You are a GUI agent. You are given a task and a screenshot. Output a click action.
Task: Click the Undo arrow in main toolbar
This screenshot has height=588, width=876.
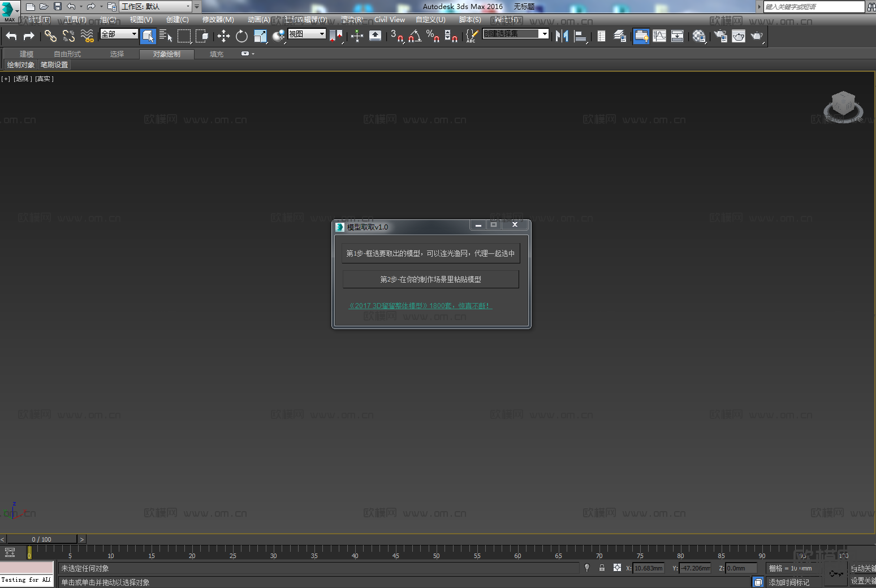click(11, 36)
